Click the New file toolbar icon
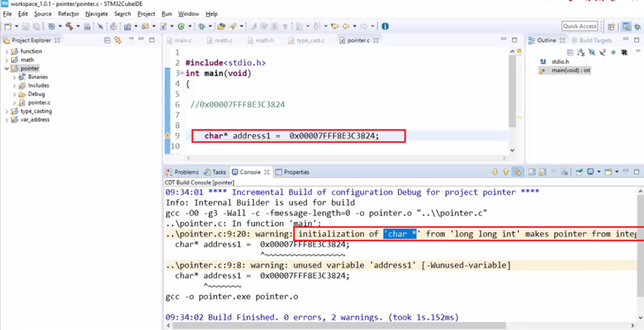Screen dimensions: 644x330 coord(8,26)
